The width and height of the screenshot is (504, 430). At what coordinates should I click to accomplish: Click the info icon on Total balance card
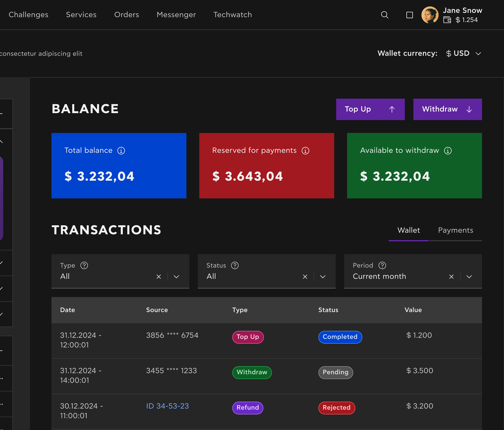point(121,151)
